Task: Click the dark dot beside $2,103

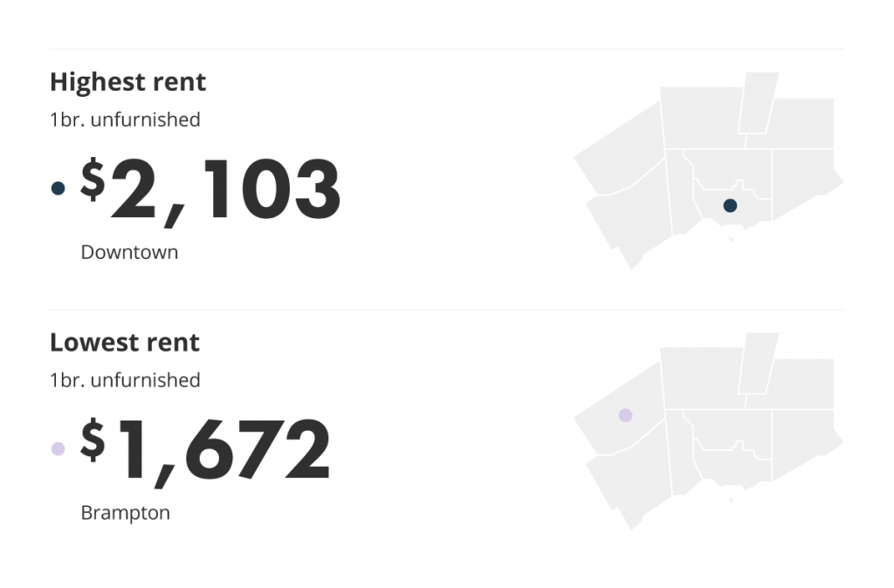Action: [58, 188]
